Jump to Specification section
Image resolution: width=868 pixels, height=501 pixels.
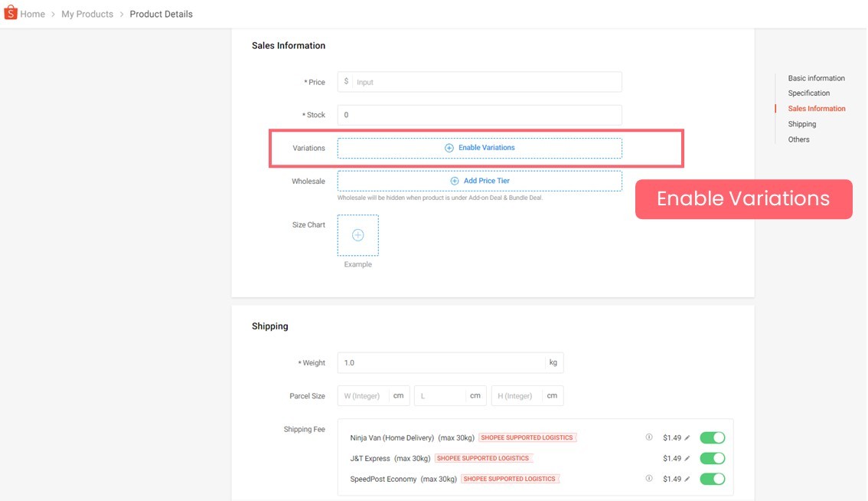point(809,93)
